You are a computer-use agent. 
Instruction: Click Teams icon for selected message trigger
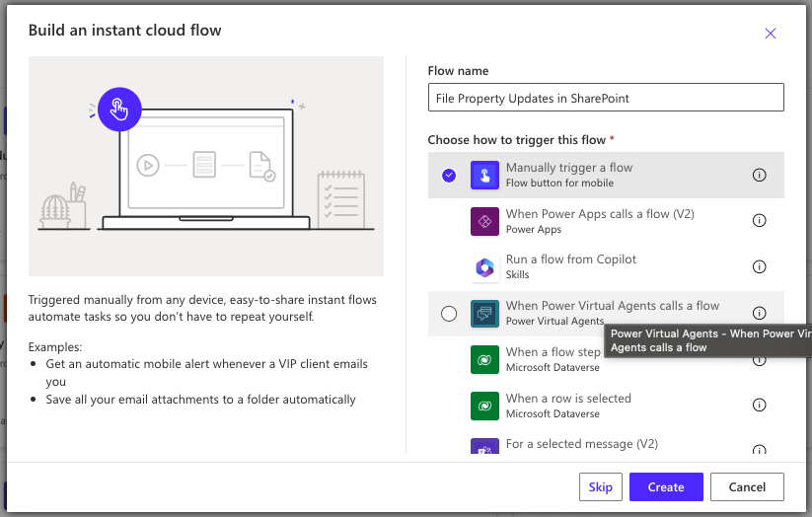[484, 446]
